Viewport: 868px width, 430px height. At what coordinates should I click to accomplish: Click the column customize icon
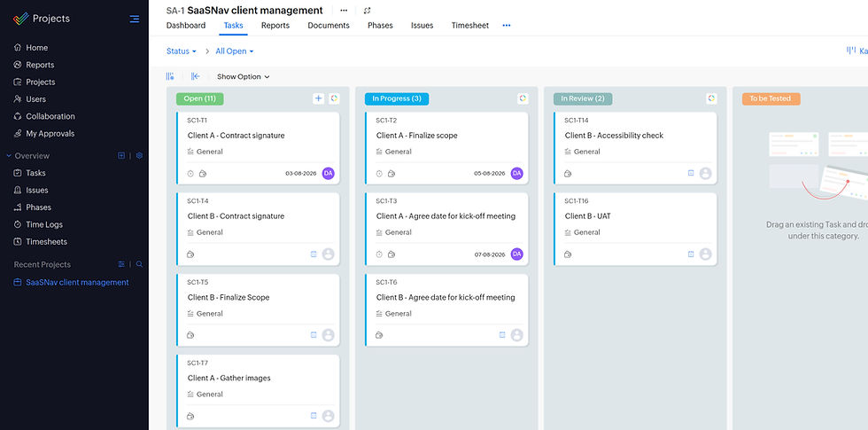point(170,76)
